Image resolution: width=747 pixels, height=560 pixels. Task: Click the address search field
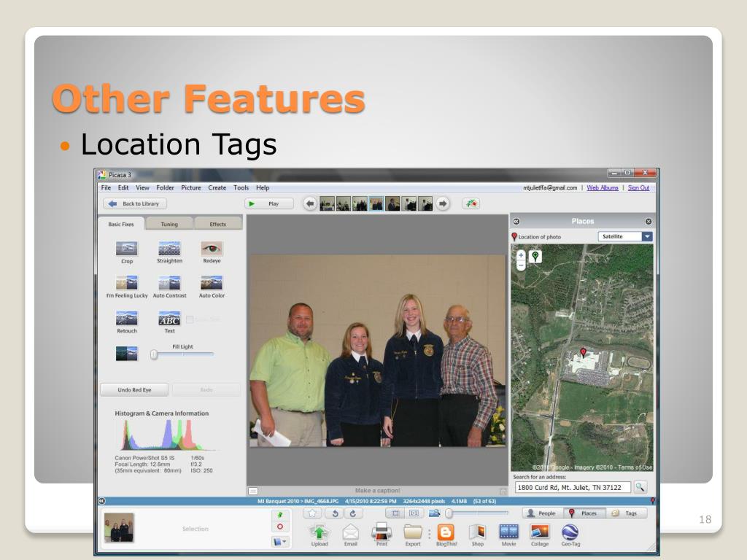pyautogui.click(x=573, y=487)
